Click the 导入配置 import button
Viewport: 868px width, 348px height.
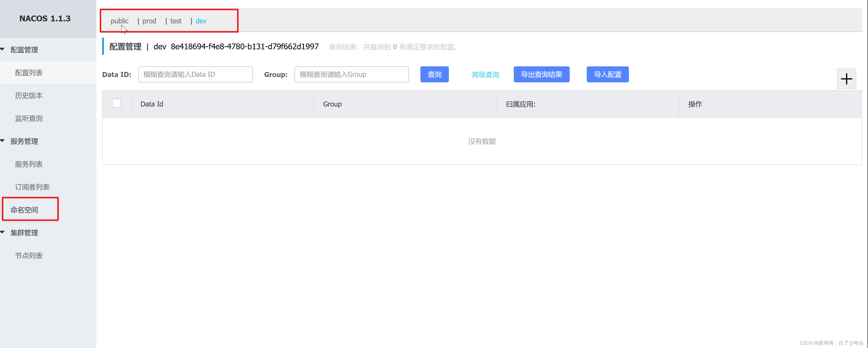[607, 74]
